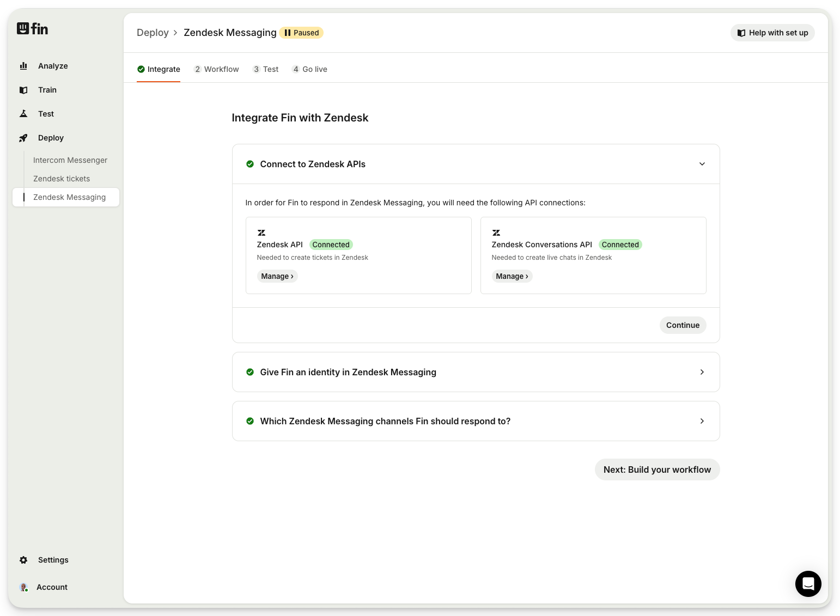Click the Fin logo in sidebar
Screen dimensions: 840x616
[x=32, y=28]
